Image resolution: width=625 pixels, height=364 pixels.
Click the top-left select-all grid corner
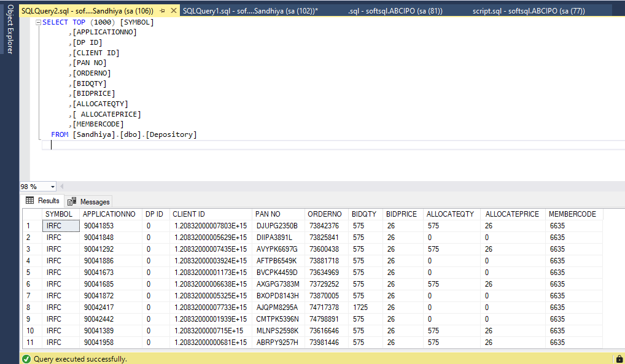pos(32,214)
